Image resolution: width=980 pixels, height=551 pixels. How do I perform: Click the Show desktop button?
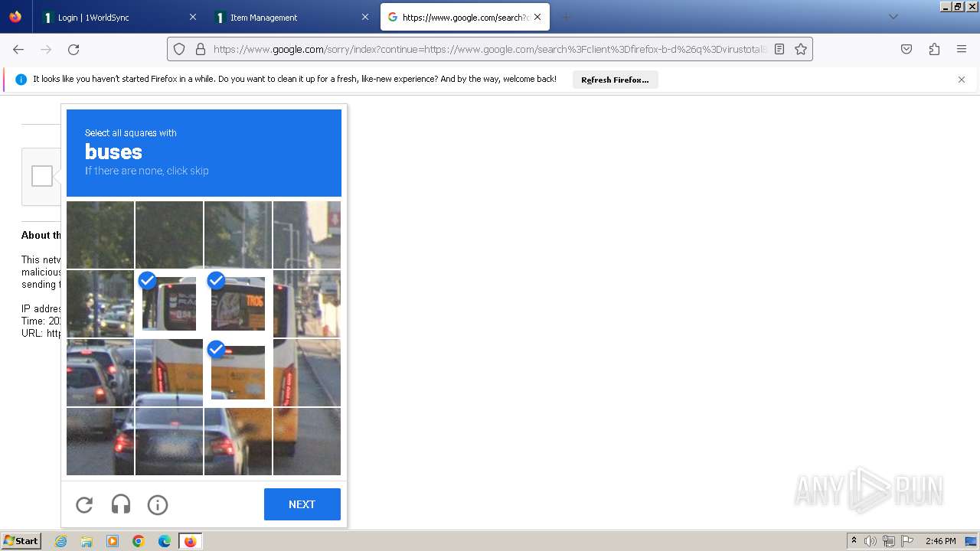coord(972,541)
